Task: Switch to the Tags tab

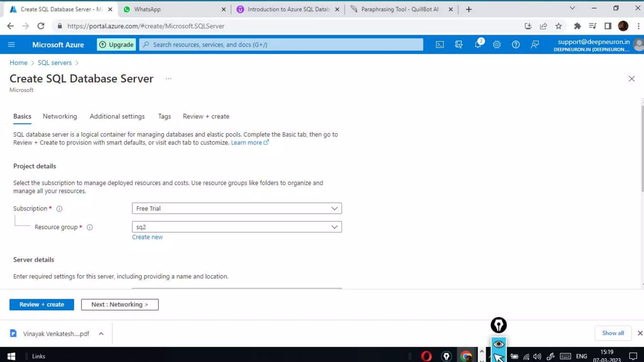Action: click(164, 116)
